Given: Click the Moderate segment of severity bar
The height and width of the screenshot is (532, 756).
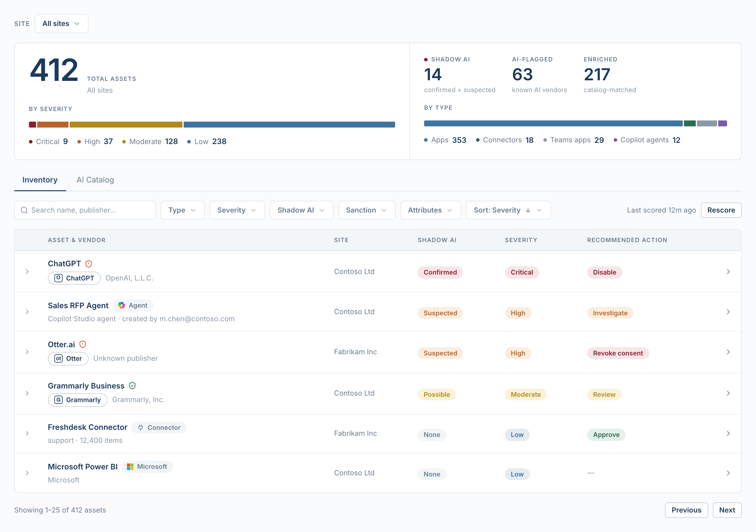Looking at the screenshot, I should 126,125.
